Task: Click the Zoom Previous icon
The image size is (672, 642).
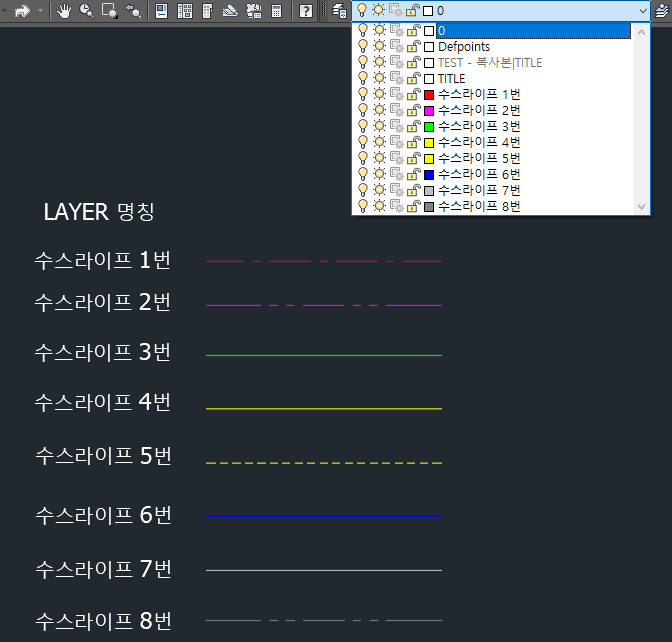Action: (133, 11)
